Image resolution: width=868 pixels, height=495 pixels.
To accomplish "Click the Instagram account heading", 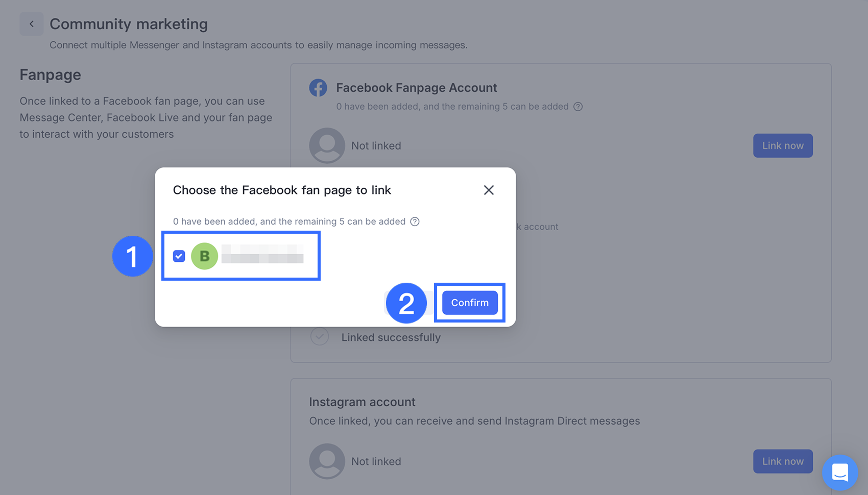I will coord(362,402).
